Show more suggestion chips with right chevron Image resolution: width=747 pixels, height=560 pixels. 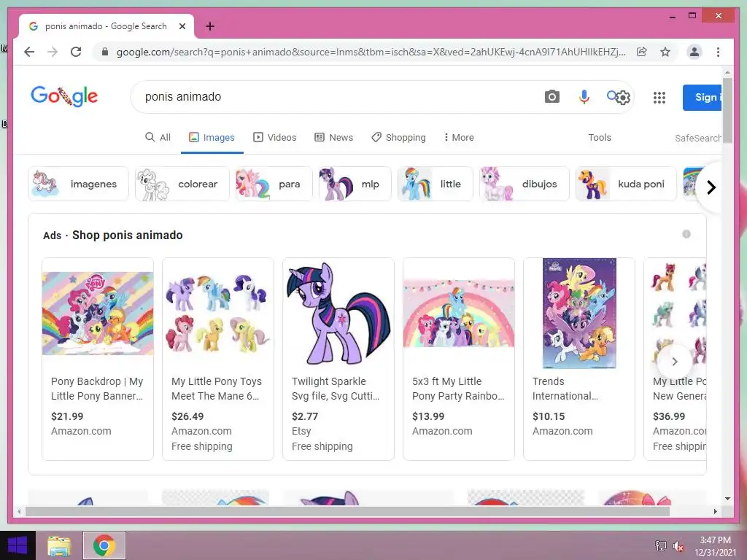pyautogui.click(x=711, y=187)
